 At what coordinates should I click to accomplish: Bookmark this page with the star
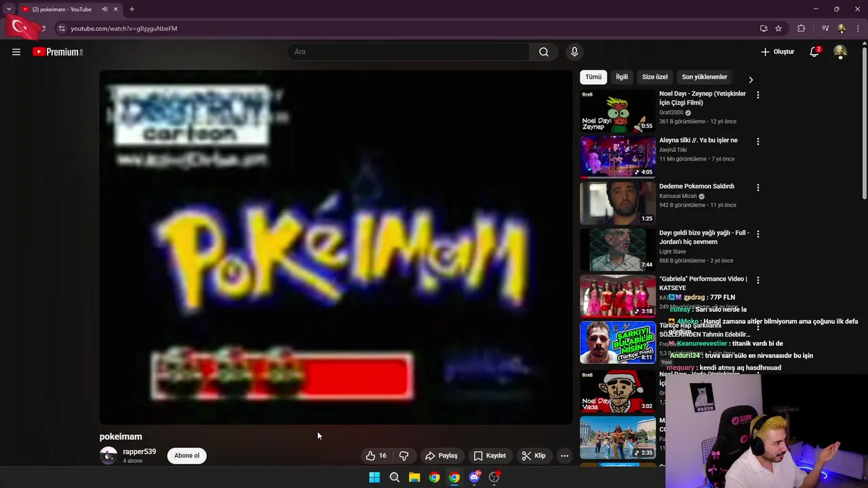[x=778, y=28]
